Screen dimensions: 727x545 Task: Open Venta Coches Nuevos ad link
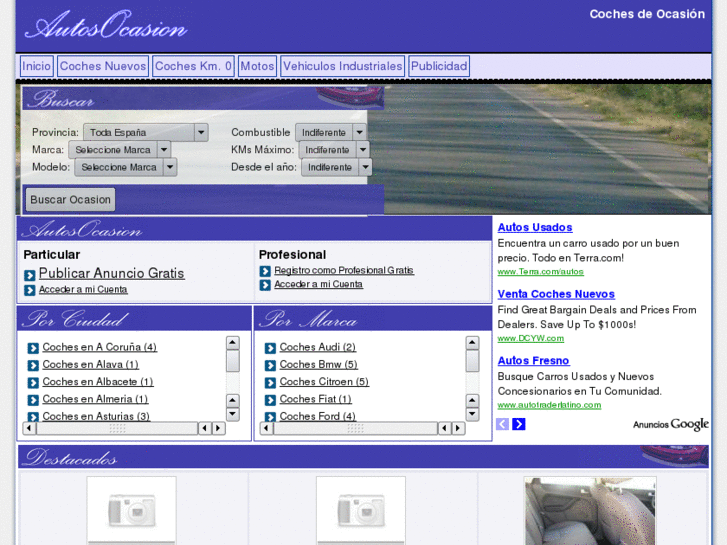click(x=556, y=294)
